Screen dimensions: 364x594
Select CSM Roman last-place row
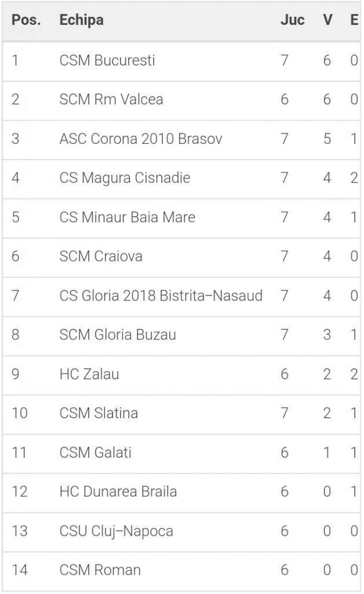coord(181,570)
